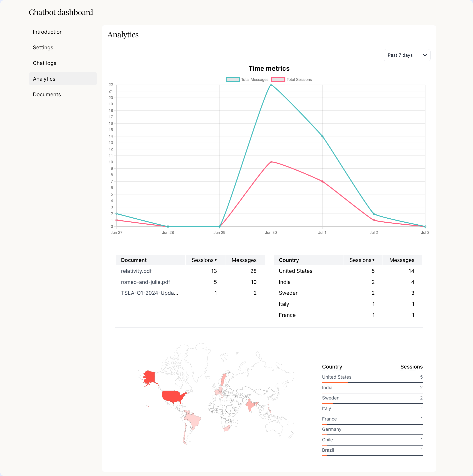Click the Jun 30 Total Messages data point
The width and height of the screenshot is (473, 476).
271,85
